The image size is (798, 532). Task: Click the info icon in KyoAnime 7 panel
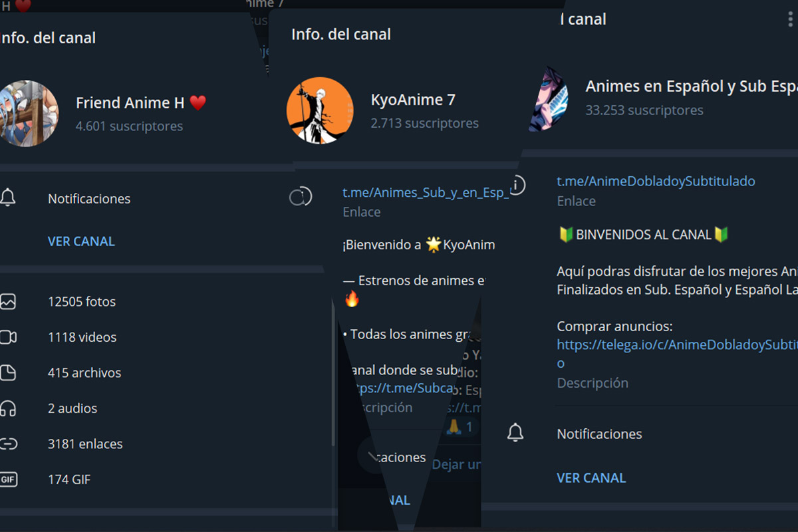coord(301,197)
